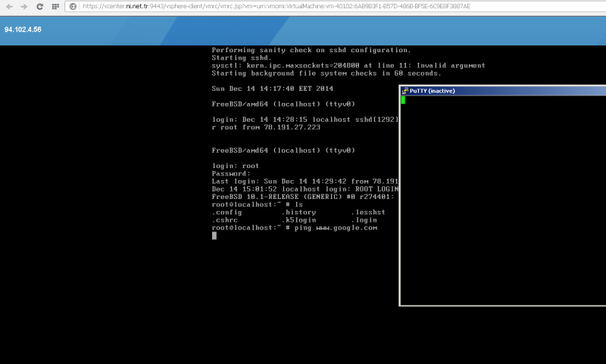Reload the page with the refresh icon
The width and height of the screenshot is (606, 364).
39,7
